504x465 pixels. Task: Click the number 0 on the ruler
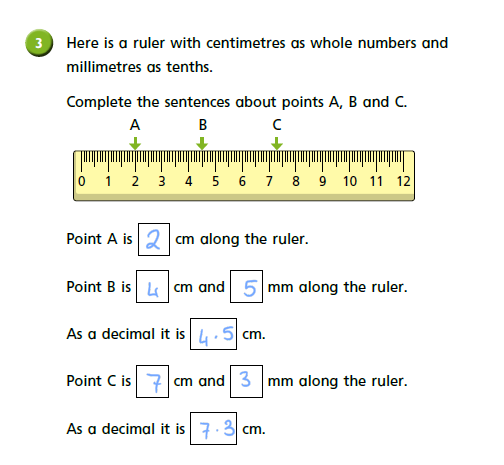click(x=82, y=181)
